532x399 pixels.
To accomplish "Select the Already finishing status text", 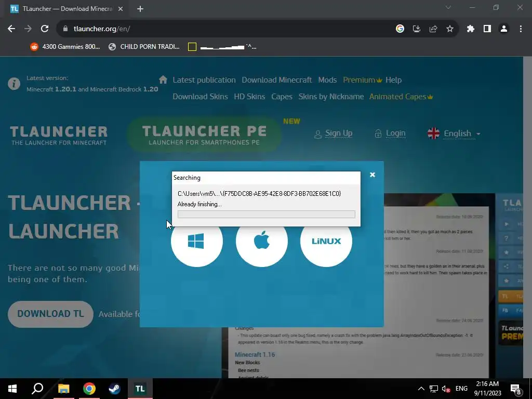I will (x=199, y=204).
